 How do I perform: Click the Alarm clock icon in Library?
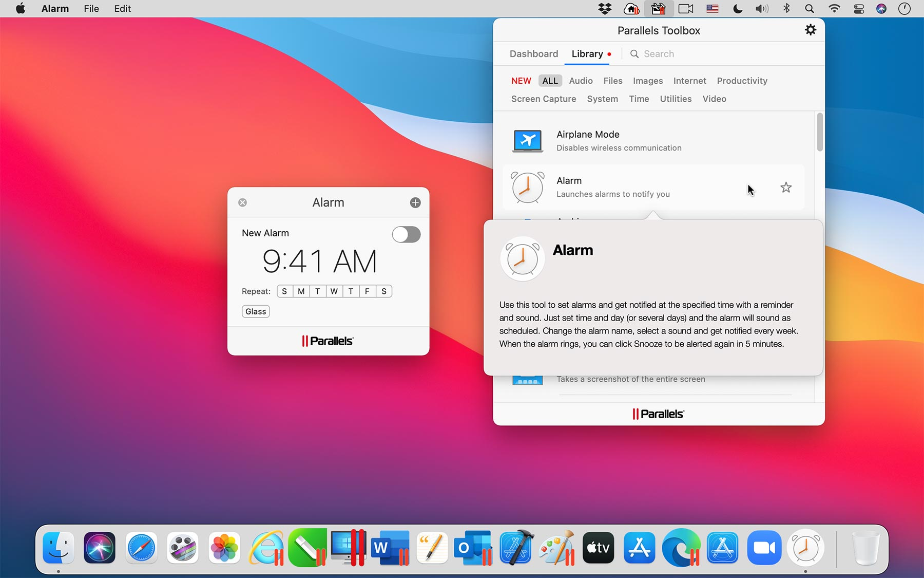click(527, 187)
